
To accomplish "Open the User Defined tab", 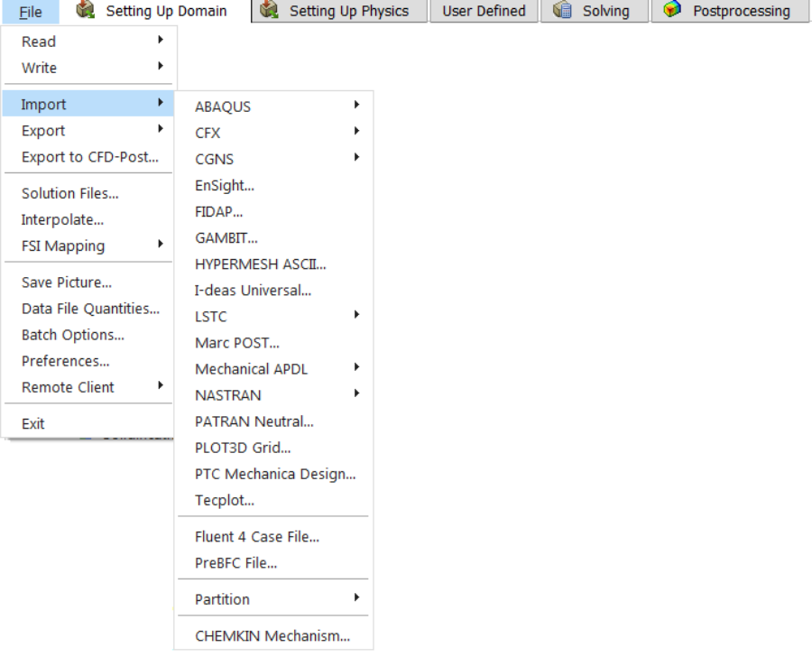I will [x=484, y=11].
